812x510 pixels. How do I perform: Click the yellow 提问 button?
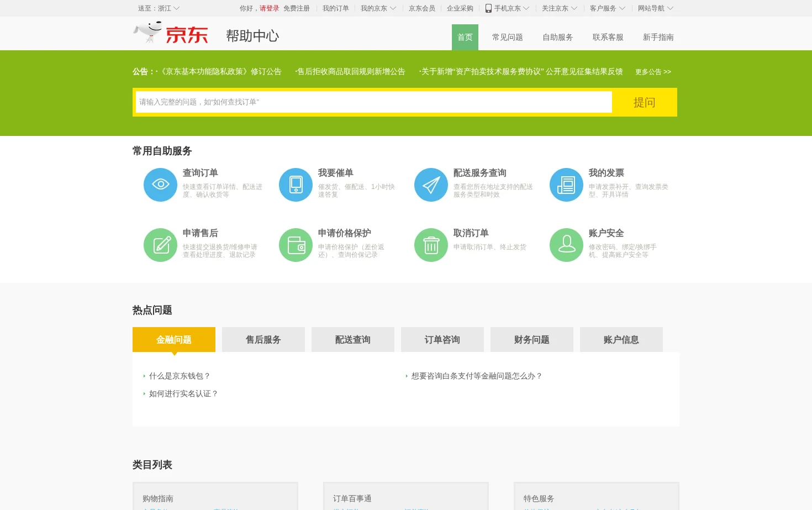point(644,102)
